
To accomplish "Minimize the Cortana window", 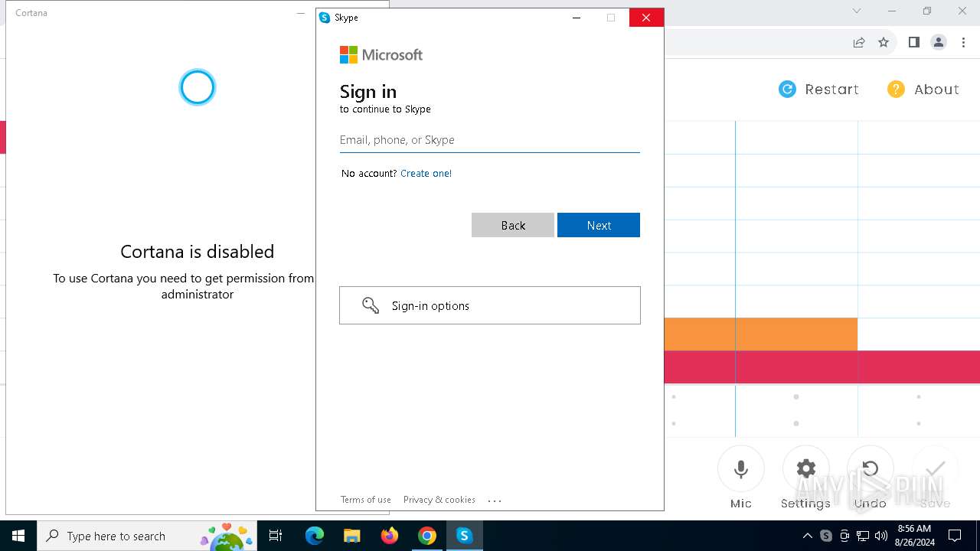I will point(300,13).
